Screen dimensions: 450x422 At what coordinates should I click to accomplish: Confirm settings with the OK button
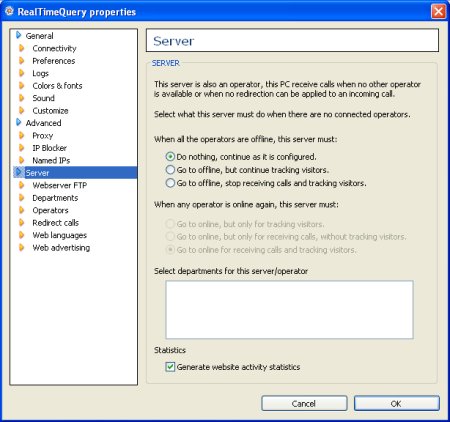pyautogui.click(x=396, y=404)
